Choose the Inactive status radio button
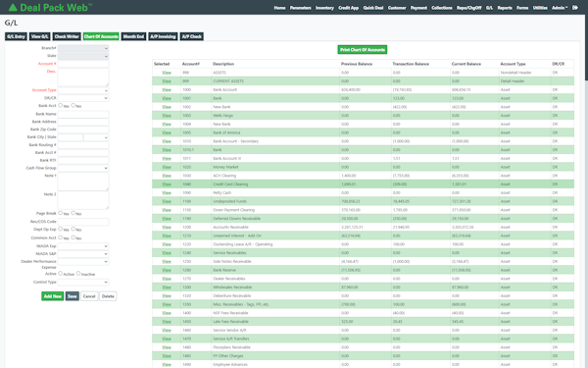 [78, 274]
